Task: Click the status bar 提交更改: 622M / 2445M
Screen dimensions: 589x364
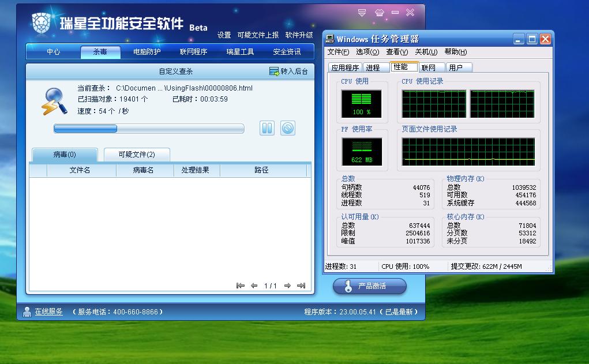Action: tap(486, 267)
